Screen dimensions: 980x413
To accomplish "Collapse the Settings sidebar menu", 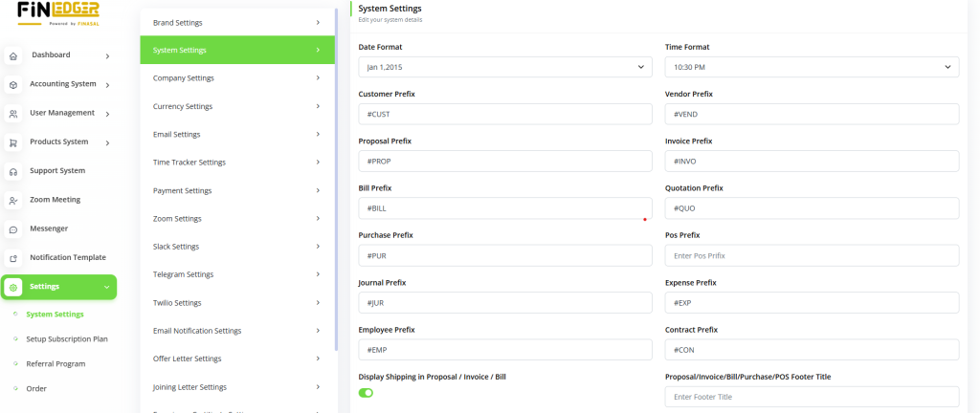I will (105, 287).
